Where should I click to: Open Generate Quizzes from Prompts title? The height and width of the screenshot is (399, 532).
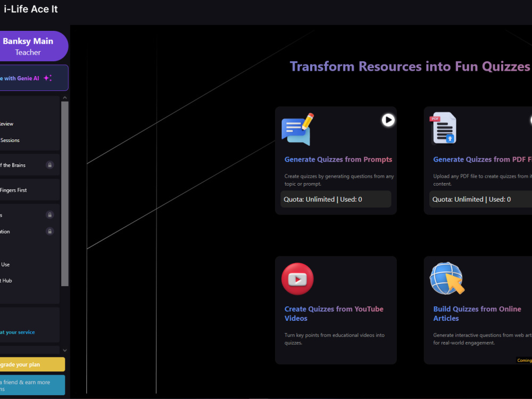338,160
